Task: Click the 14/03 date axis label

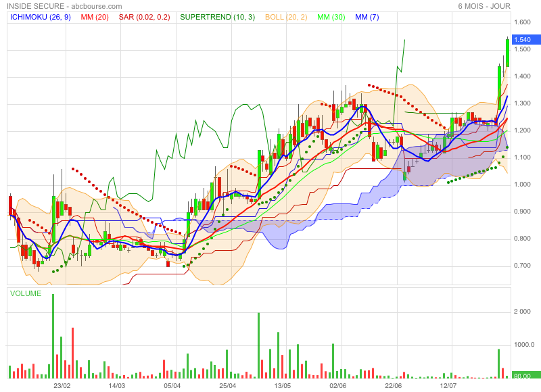Action: (x=117, y=385)
